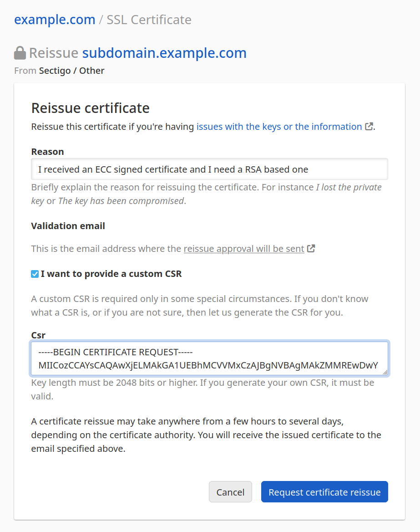
Task: Click external-link icon after reissue approval link
Action: pos(311,249)
